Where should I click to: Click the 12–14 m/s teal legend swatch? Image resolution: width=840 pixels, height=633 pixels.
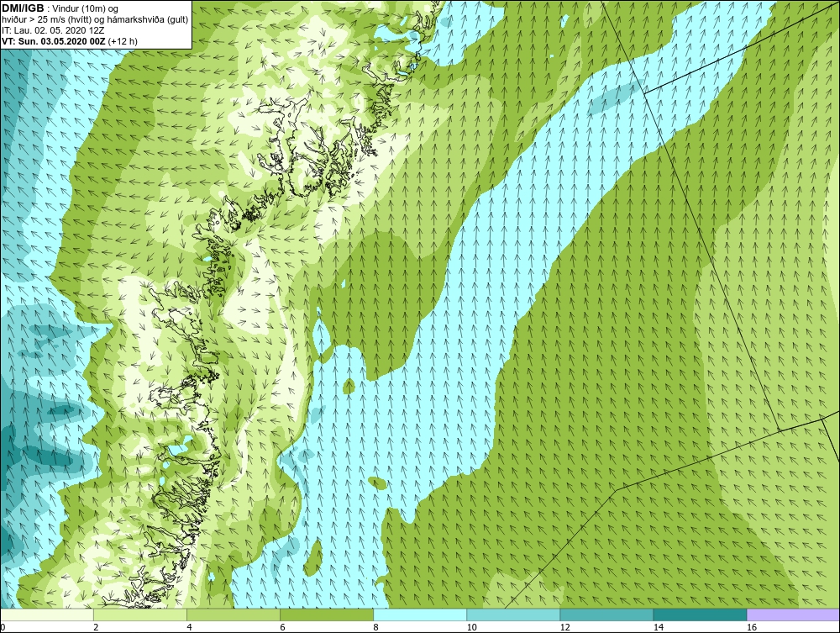point(606,615)
